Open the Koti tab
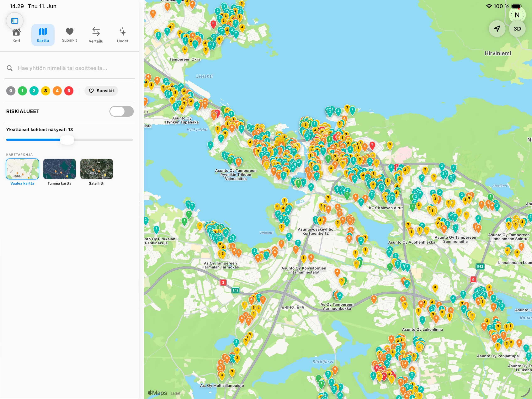Image resolution: width=532 pixels, height=399 pixels. 16,36
